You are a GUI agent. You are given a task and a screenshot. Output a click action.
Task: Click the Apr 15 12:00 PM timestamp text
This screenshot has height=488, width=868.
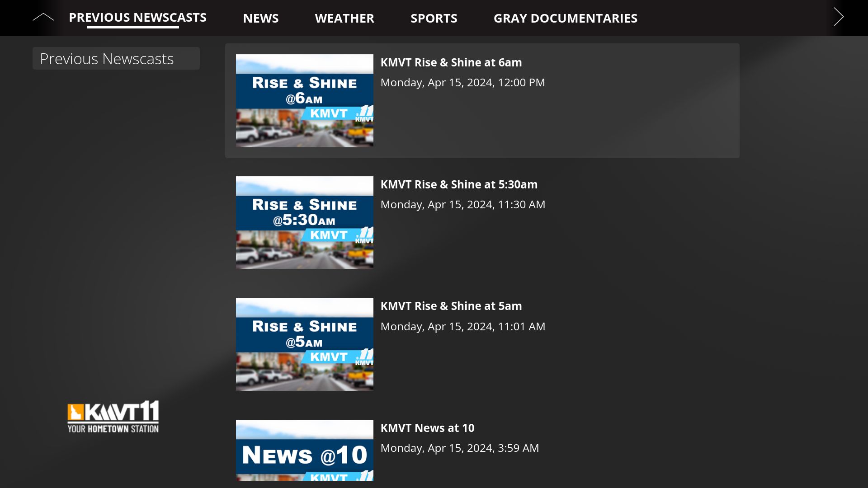tap(463, 82)
